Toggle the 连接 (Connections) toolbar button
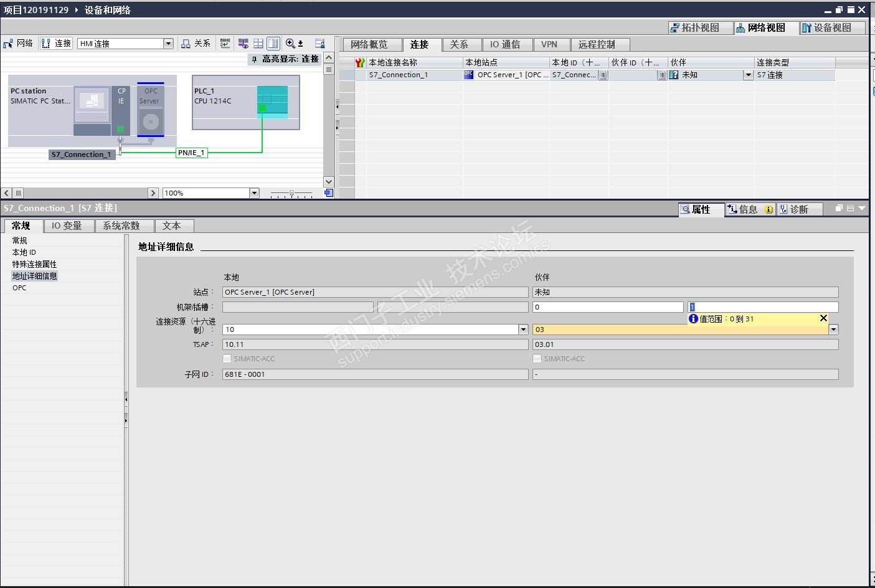Image resolution: width=875 pixels, height=588 pixels. (x=56, y=44)
